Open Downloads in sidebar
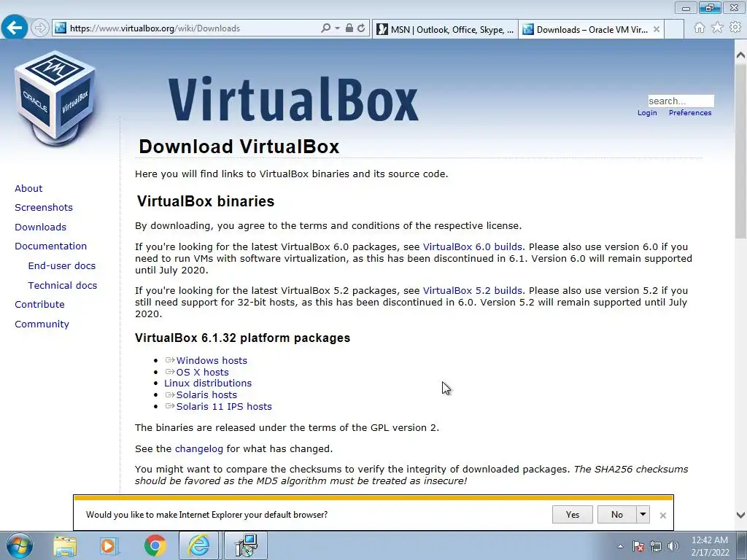This screenshot has width=747, height=560. tap(41, 227)
